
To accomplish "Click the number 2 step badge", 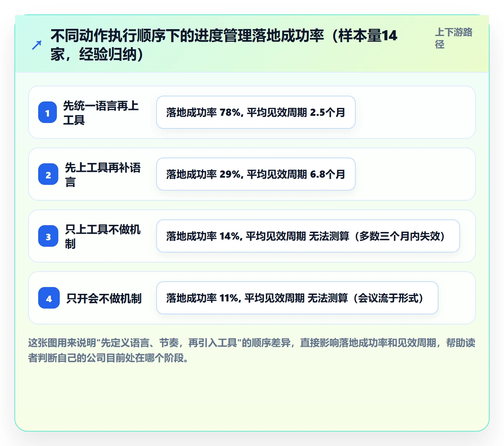I will click(x=48, y=174).
